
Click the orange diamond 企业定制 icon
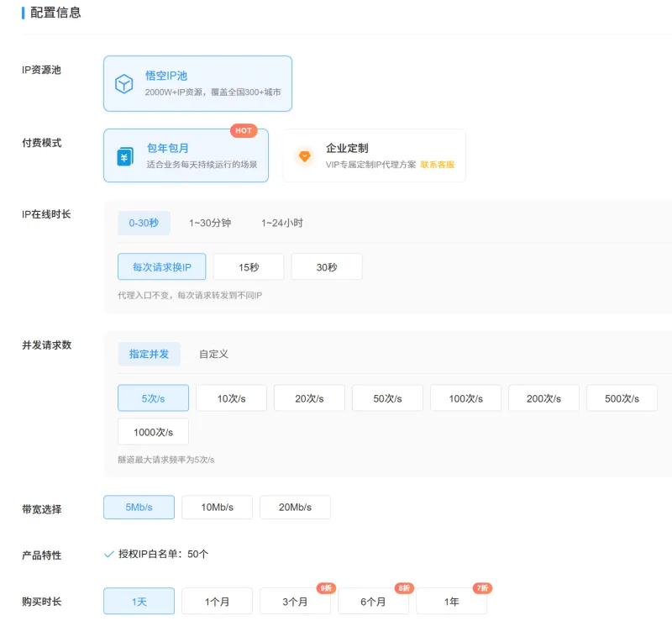tap(304, 156)
